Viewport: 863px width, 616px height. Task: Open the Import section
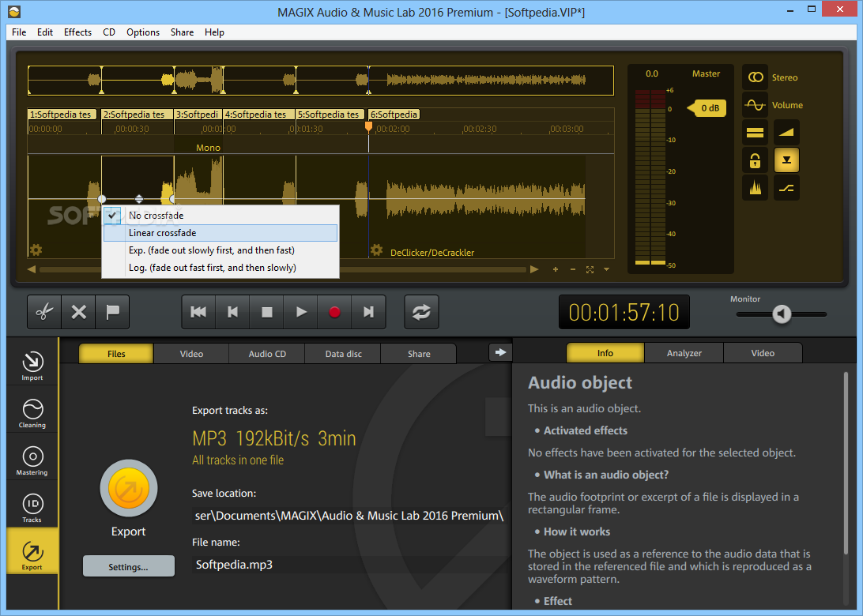click(32, 365)
